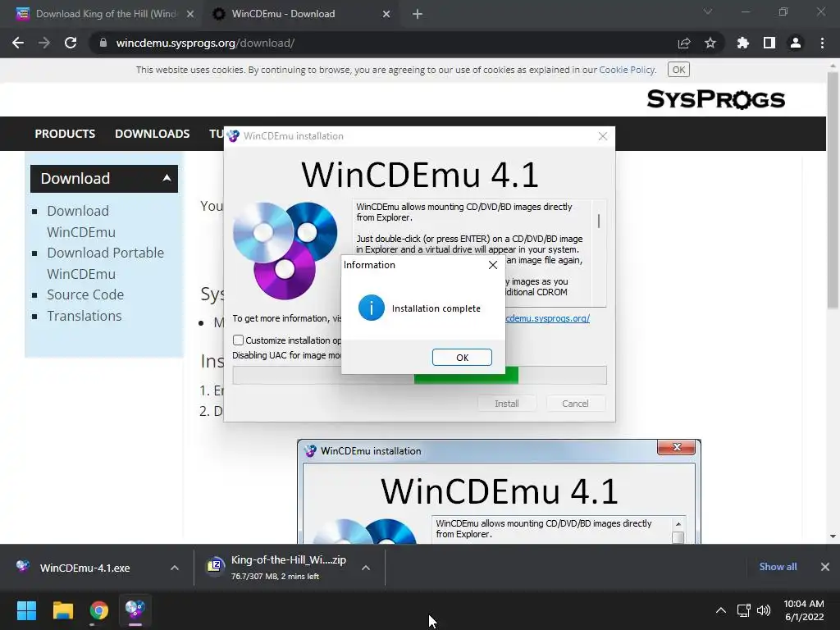Open the Source Code sidebar link
Viewport: 840px width, 630px height.
click(x=85, y=294)
